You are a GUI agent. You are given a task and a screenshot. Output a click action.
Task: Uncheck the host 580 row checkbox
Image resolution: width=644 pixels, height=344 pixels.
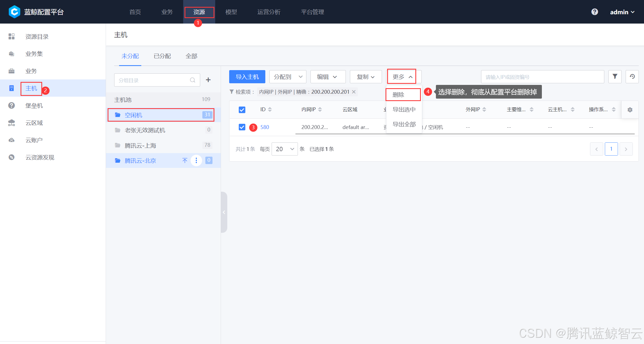coord(242,127)
